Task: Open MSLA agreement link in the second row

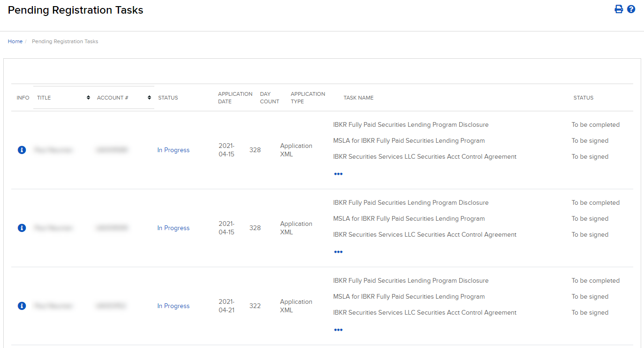Action: 409,218
